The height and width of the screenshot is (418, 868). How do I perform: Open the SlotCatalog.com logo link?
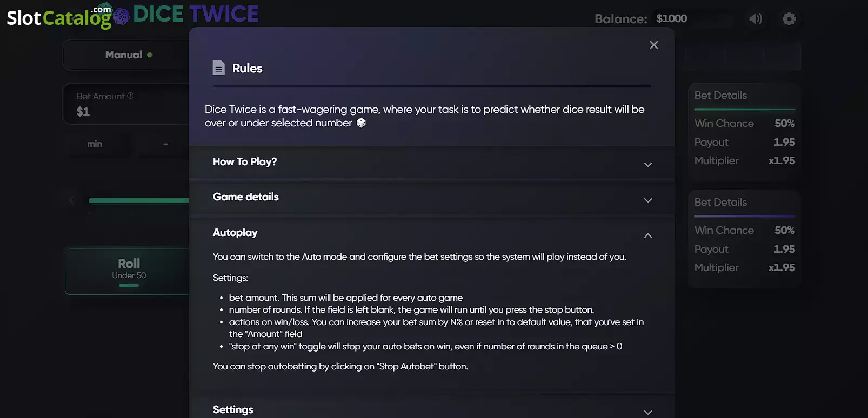coord(58,17)
